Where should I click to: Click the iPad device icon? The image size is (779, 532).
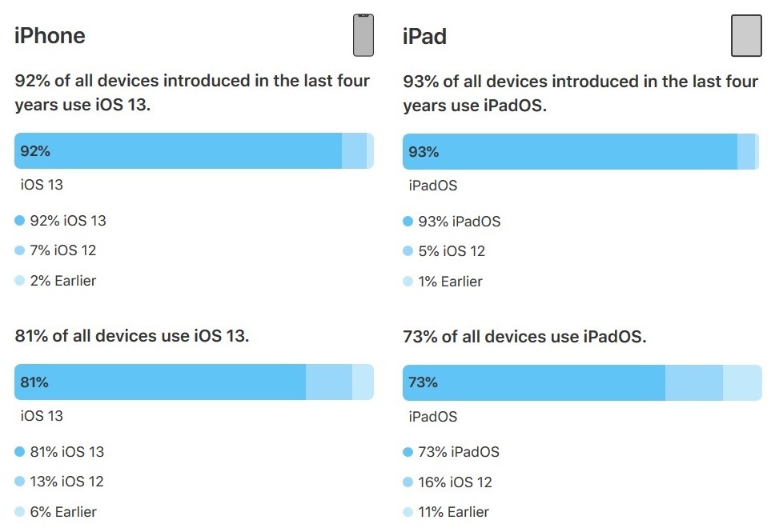tap(746, 36)
